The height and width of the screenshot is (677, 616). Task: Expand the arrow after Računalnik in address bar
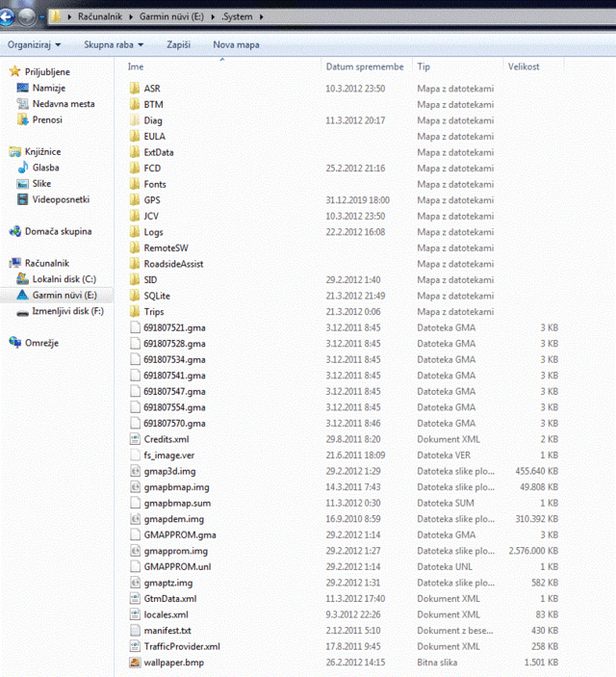131,16
